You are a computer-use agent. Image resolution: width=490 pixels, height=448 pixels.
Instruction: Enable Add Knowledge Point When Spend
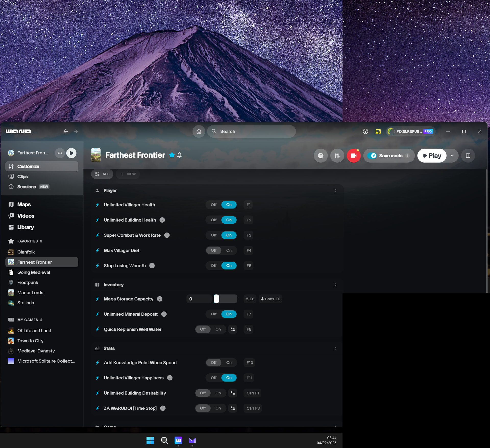pyautogui.click(x=229, y=363)
